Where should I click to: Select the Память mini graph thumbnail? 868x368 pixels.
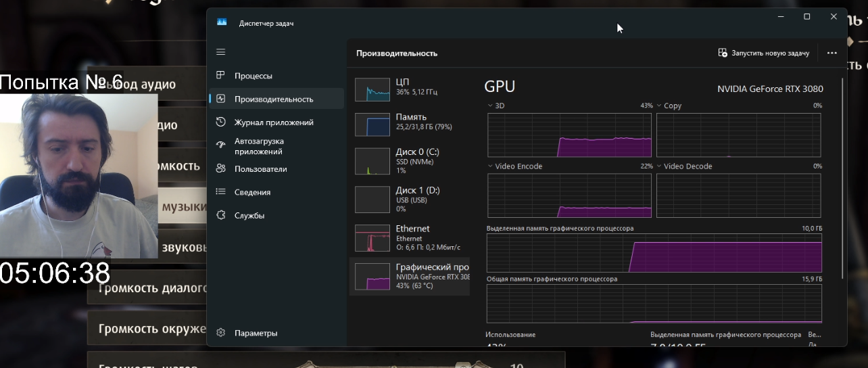tap(372, 124)
